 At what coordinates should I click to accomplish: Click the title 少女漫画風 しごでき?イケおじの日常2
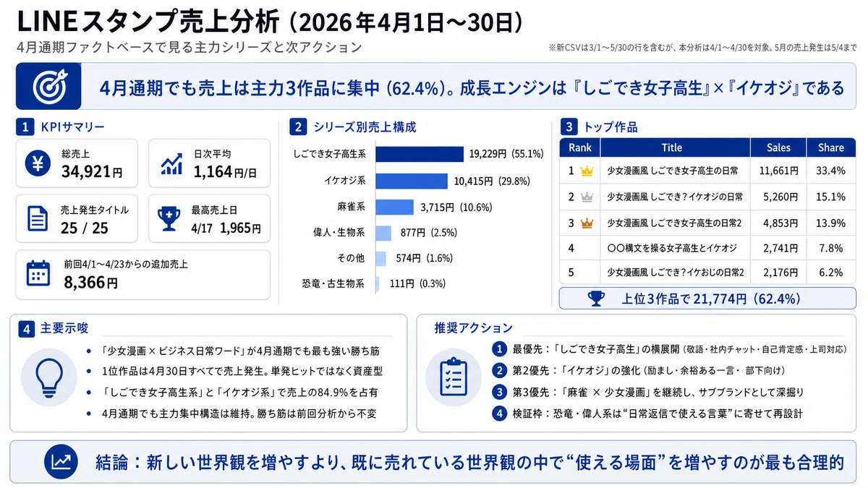pyautogui.click(x=675, y=273)
